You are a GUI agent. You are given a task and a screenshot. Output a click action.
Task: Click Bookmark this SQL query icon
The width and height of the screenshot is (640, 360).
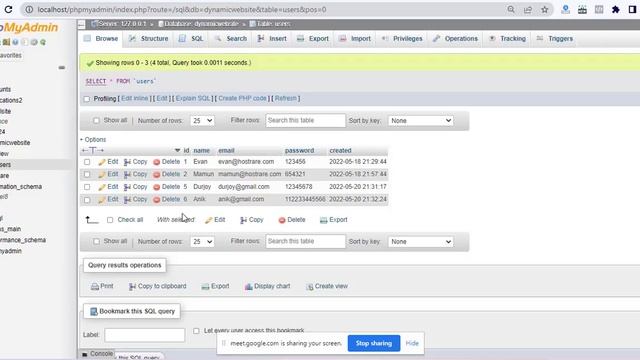pos(93,311)
